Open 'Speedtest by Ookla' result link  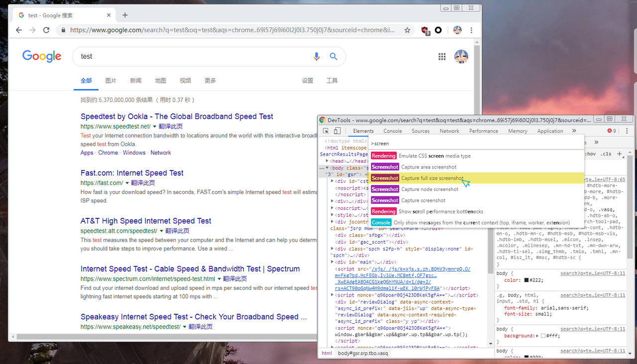pyautogui.click(x=177, y=116)
